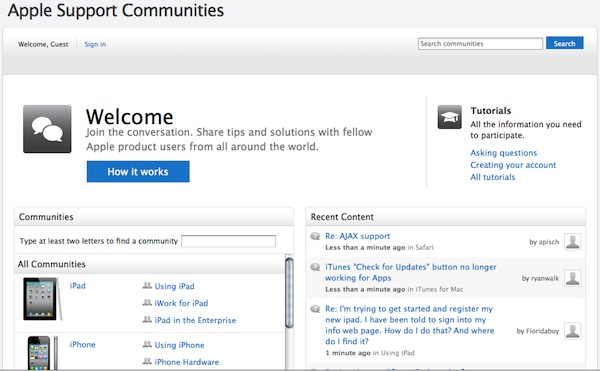Open the iPhone community link
The width and height of the screenshot is (600, 371).
(x=83, y=344)
